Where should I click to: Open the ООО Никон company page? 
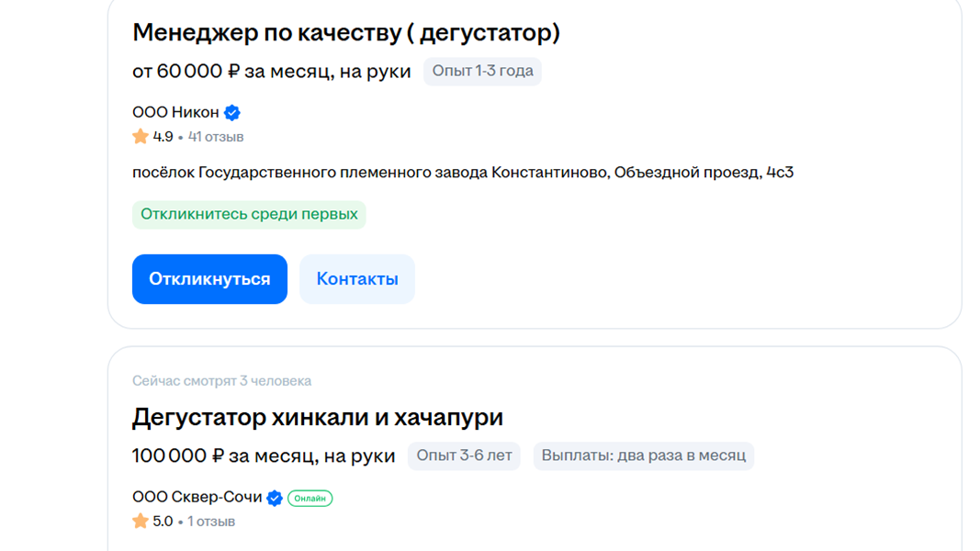coord(176,113)
